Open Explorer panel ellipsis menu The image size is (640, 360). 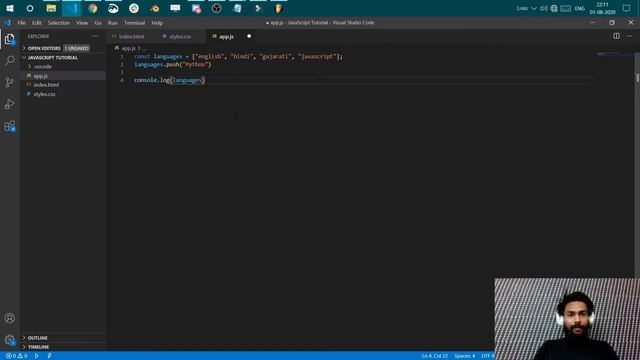pos(95,36)
